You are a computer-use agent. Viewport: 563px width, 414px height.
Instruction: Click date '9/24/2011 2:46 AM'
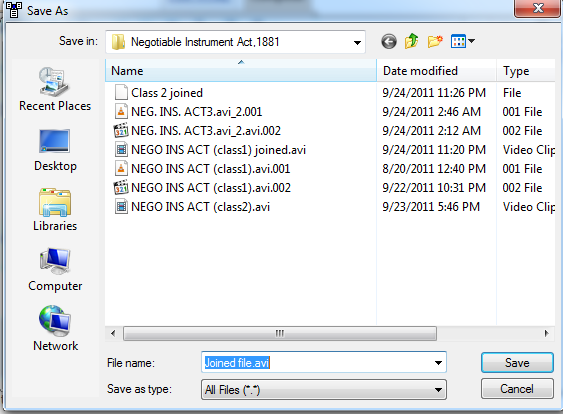(x=431, y=112)
